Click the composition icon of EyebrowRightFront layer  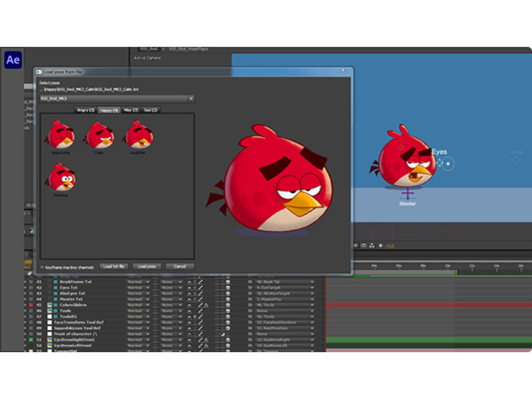(49, 339)
